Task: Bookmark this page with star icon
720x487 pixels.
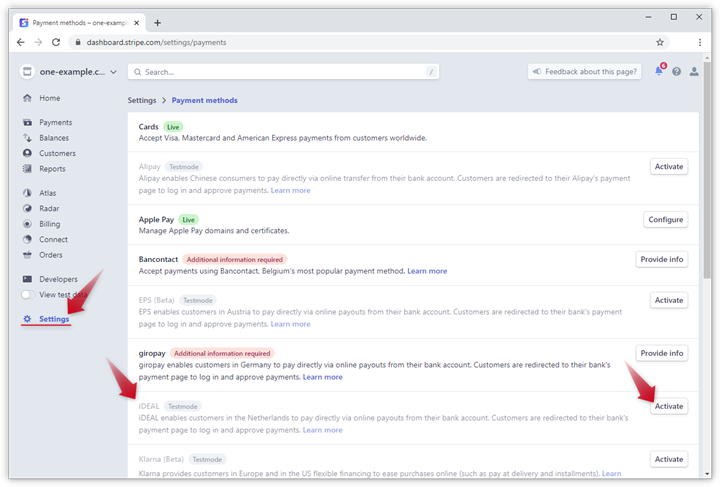Action: tap(660, 43)
